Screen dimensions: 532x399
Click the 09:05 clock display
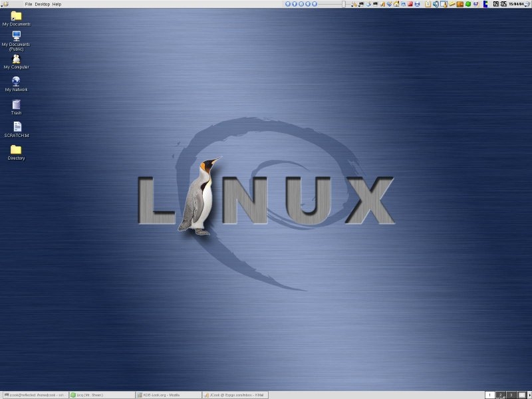pyautogui.click(x=499, y=4)
